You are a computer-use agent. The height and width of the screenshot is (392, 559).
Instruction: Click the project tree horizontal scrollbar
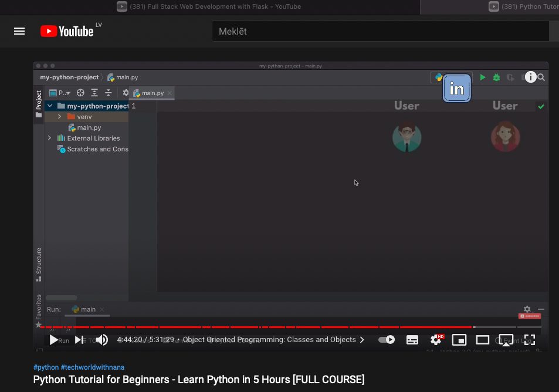click(x=62, y=298)
